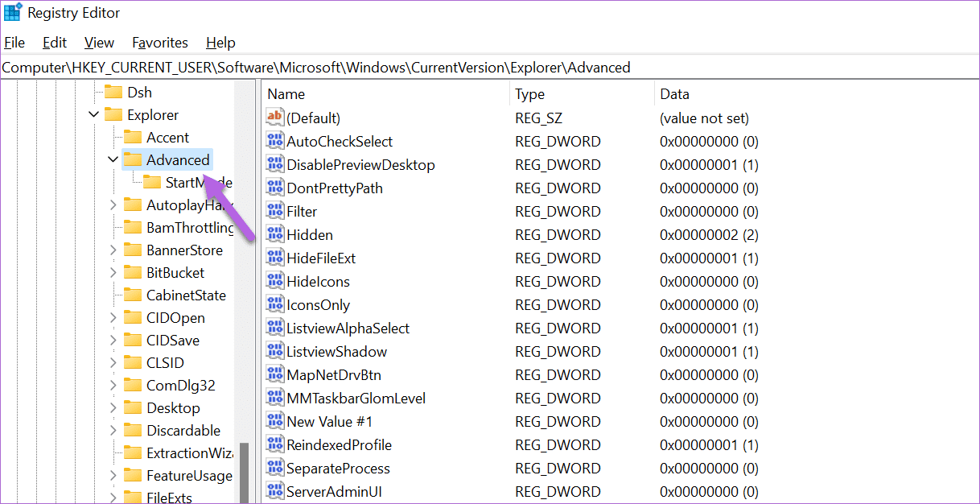The image size is (980, 504).
Task: Select the DisablePreviewDesktop value name
Action: click(360, 165)
